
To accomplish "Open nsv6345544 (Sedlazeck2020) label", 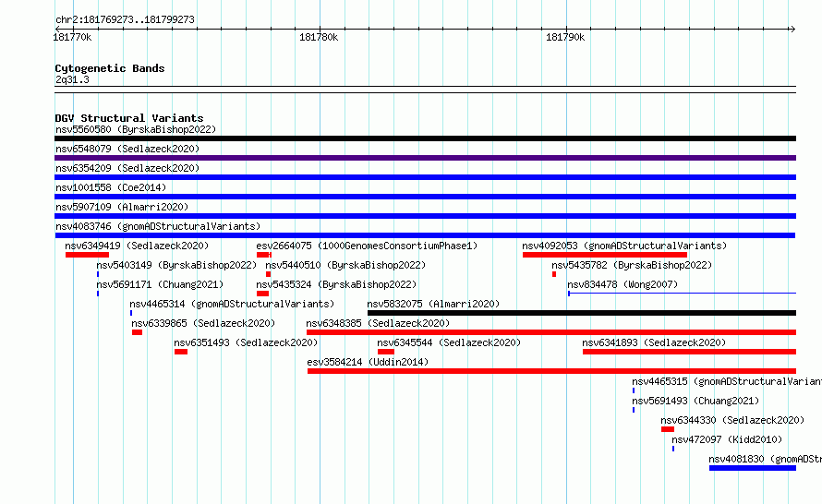I will tap(449, 342).
